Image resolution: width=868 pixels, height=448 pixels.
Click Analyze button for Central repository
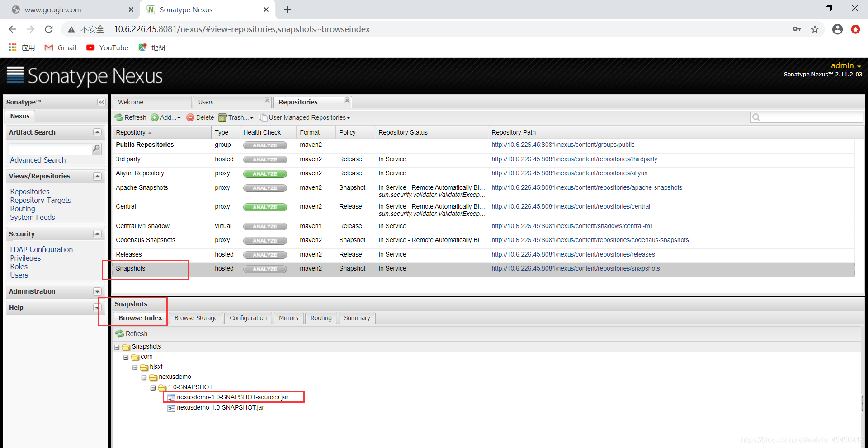(265, 207)
